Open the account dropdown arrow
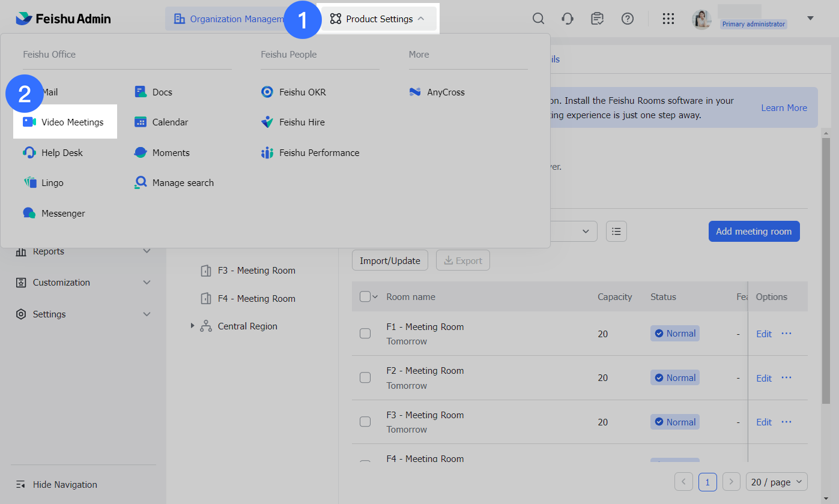The width and height of the screenshot is (839, 504). [x=810, y=19]
